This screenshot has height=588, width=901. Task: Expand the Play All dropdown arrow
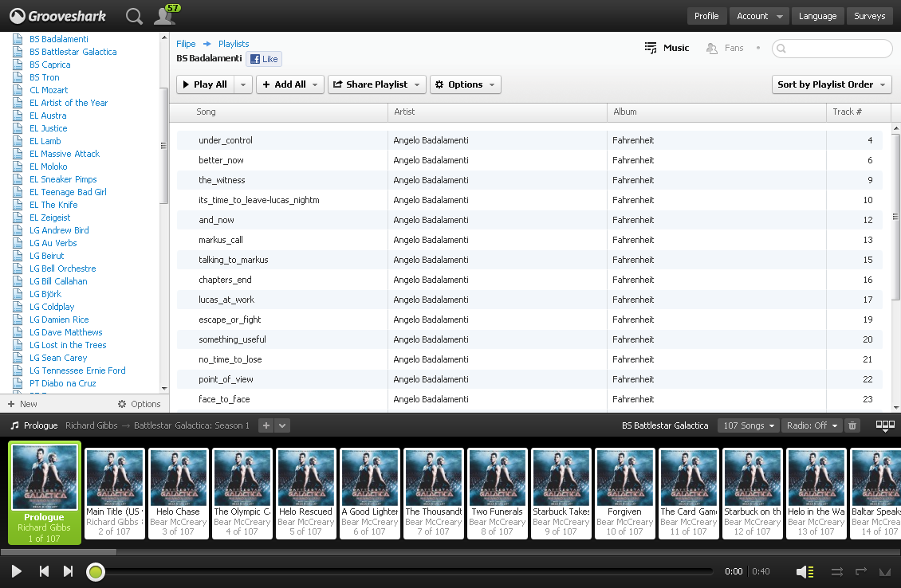click(243, 84)
